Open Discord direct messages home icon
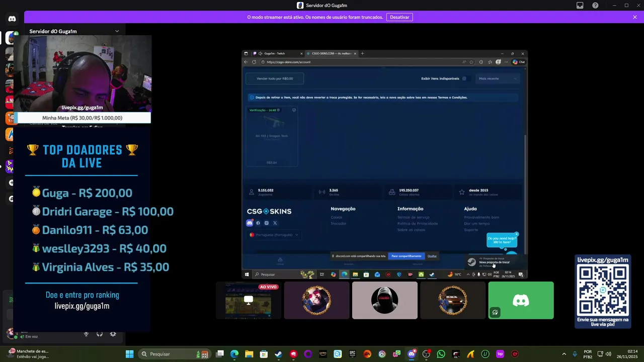The height and width of the screenshot is (362, 644). click(x=12, y=19)
